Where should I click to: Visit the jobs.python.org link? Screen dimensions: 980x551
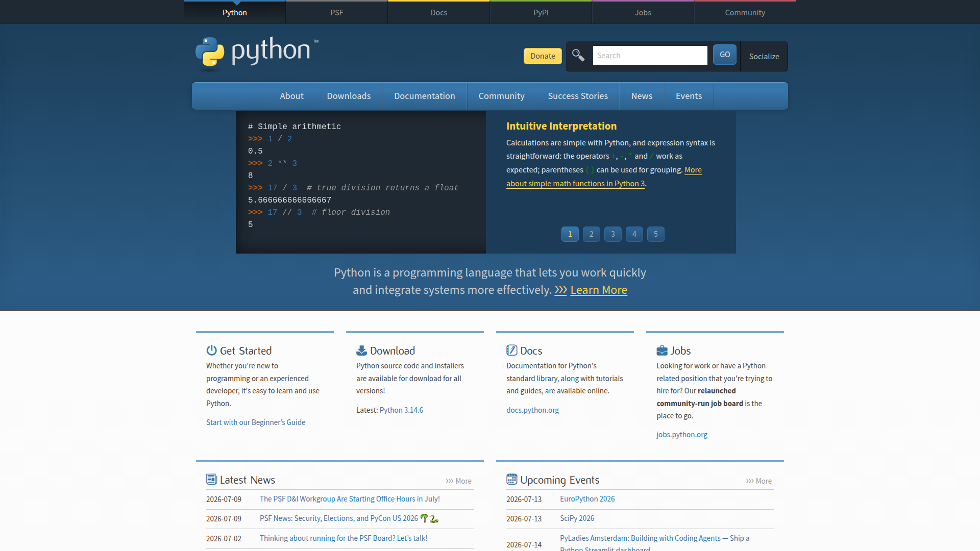(x=682, y=435)
